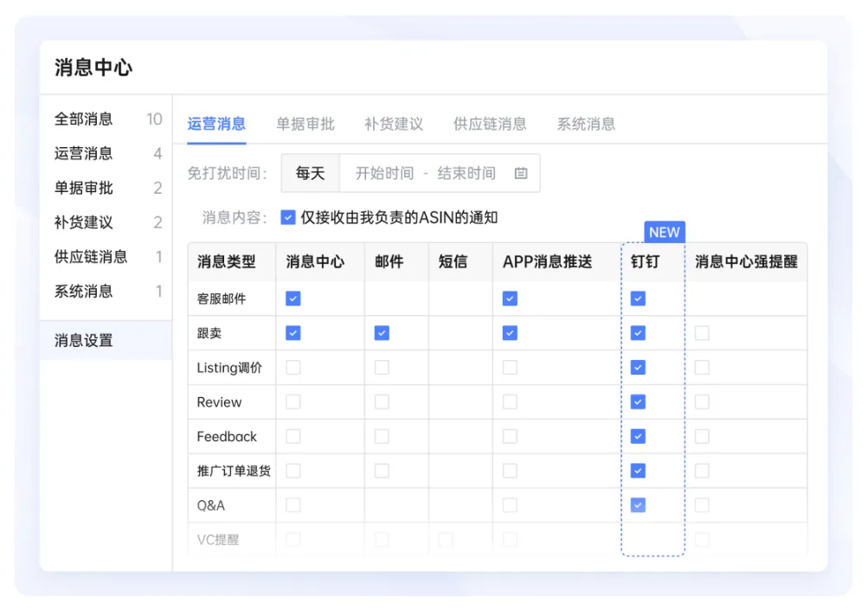
Task: Enable Feedback 消息中心 checkbox
Action: pos(293,436)
